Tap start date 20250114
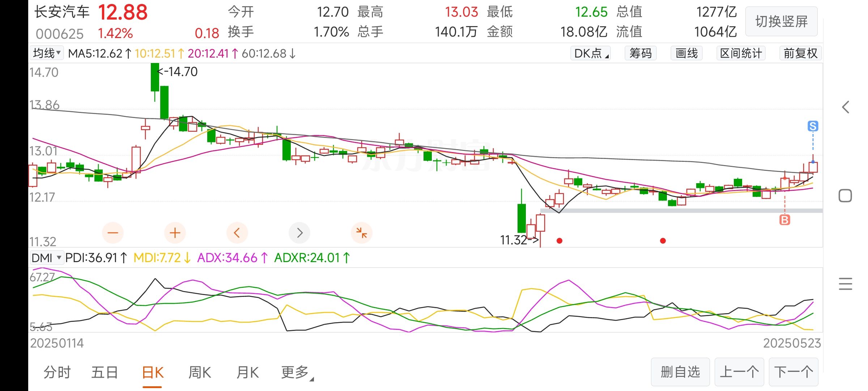Viewport: 868px width, 391px height. (x=57, y=343)
